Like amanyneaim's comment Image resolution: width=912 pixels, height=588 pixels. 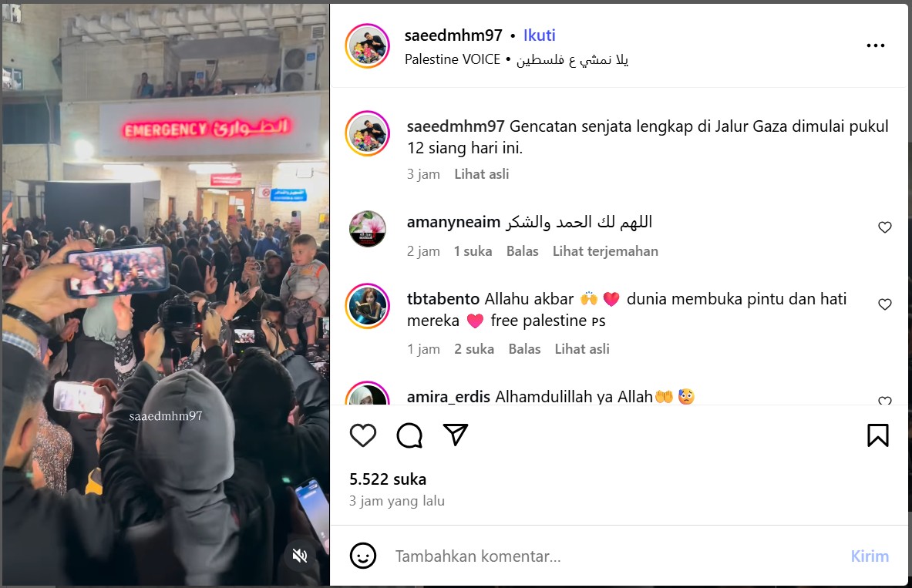click(885, 227)
